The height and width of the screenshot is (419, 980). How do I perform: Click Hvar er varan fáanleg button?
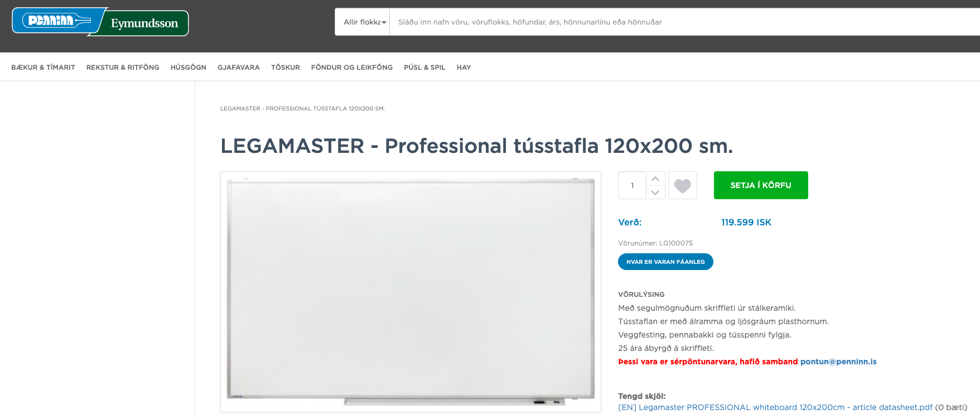[665, 262]
